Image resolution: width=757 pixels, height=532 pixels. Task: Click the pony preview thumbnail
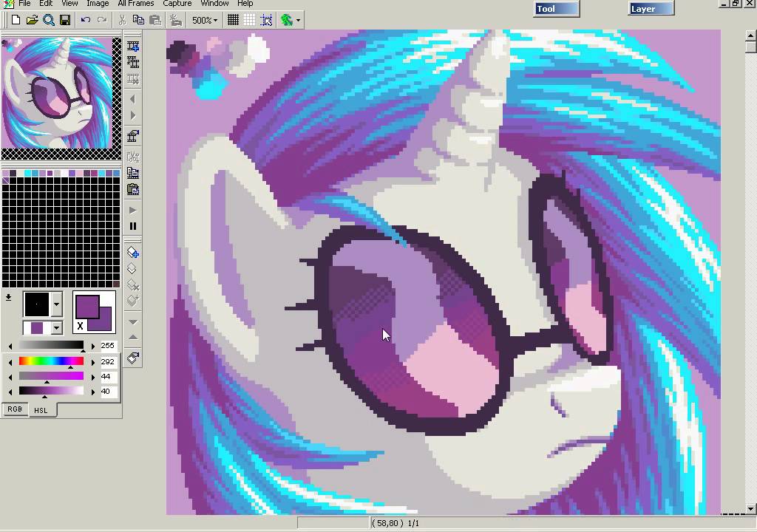(56, 92)
